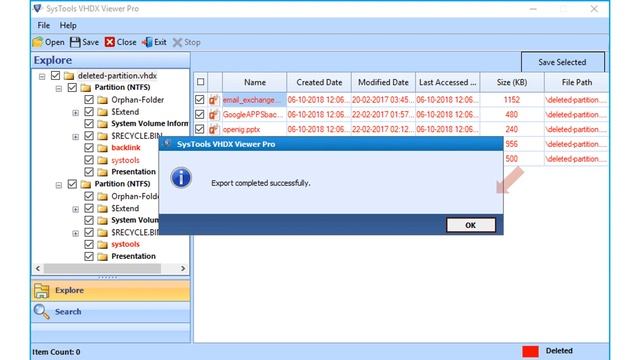Click OK in the export dialog
The image size is (640, 360).
point(471,225)
